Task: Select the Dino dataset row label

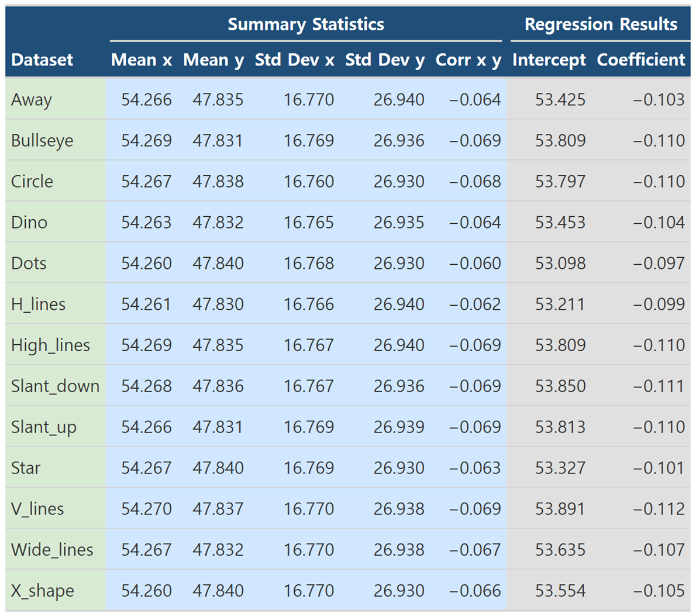Action: pos(29,223)
